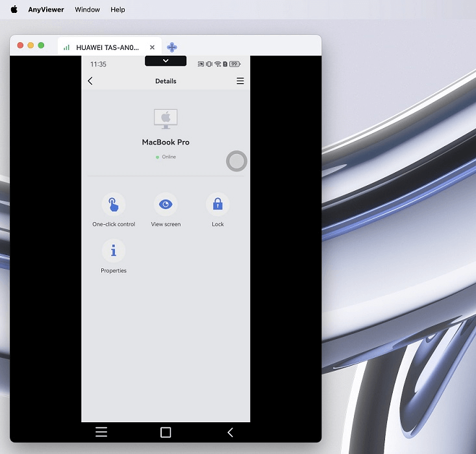Click the One-click control label
476x454 pixels.
114,224
